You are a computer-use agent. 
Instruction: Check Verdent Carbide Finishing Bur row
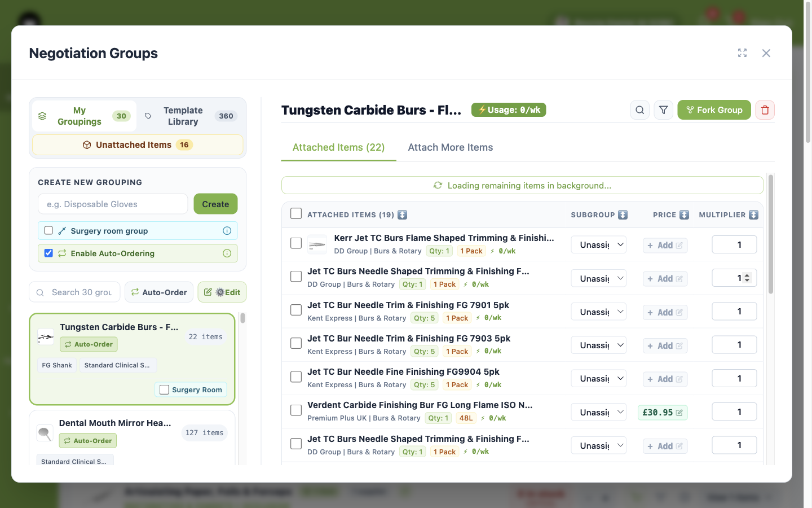[296, 410]
